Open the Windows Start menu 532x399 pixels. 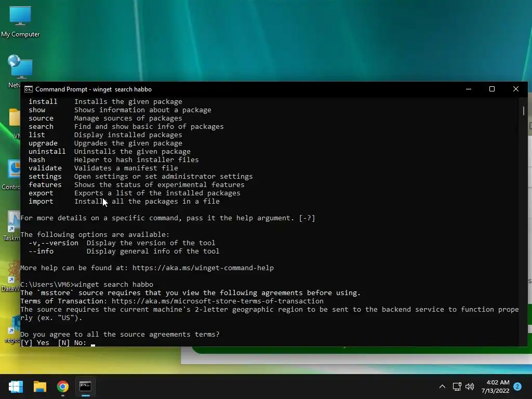coord(16,387)
